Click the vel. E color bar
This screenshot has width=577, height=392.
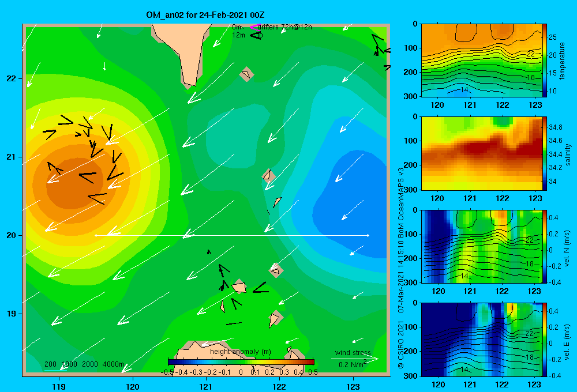pyautogui.click(x=545, y=340)
